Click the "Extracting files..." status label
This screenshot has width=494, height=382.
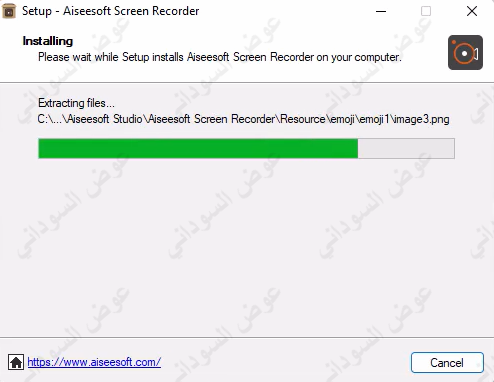pyautogui.click(x=76, y=103)
